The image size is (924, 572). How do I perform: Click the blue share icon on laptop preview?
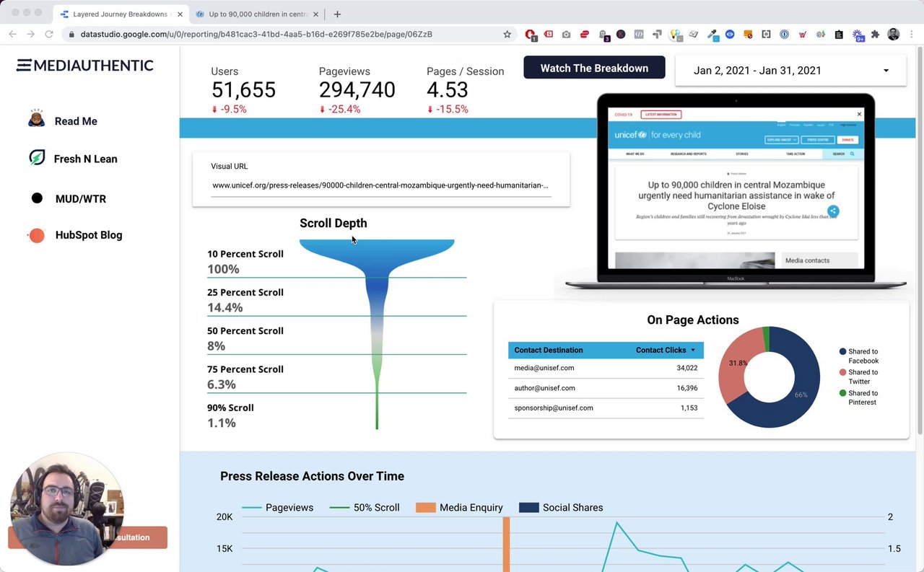click(833, 211)
